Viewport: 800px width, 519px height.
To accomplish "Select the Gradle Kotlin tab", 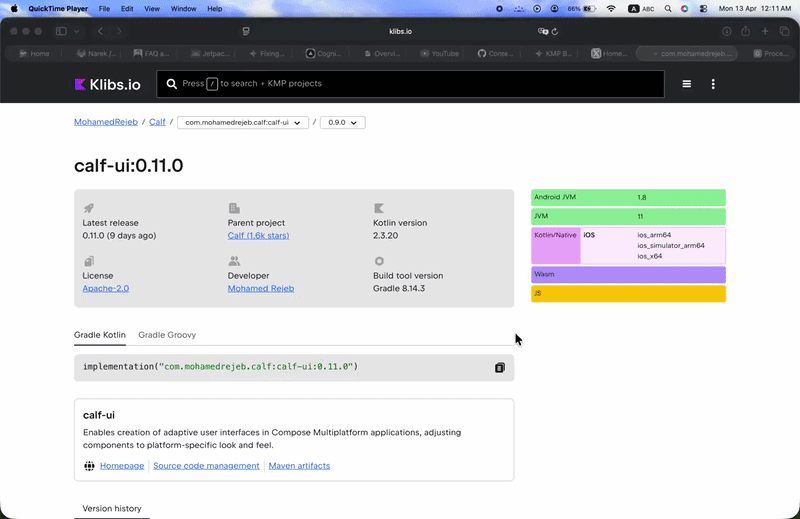I will pyautogui.click(x=99, y=335).
